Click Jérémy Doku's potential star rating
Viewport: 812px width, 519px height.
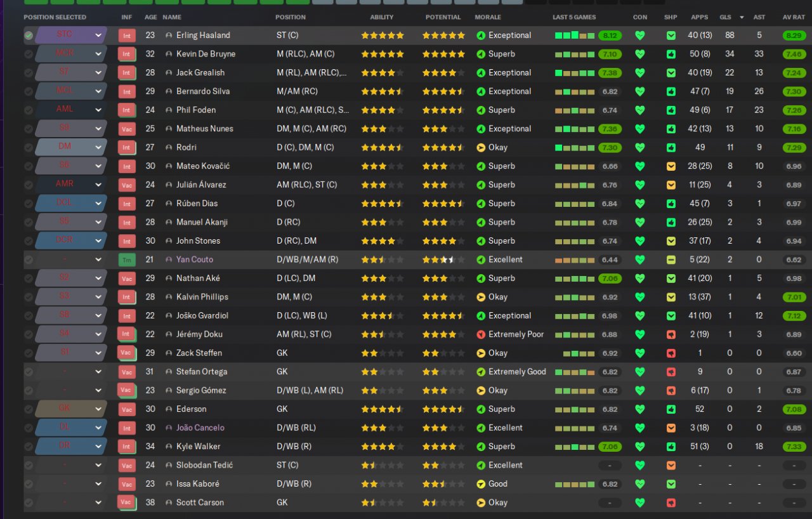coord(443,334)
